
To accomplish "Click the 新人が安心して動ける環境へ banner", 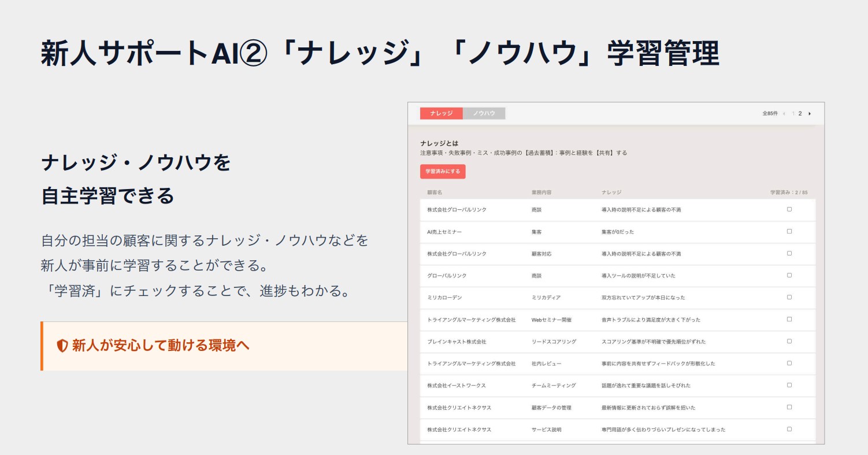I will 224,346.
